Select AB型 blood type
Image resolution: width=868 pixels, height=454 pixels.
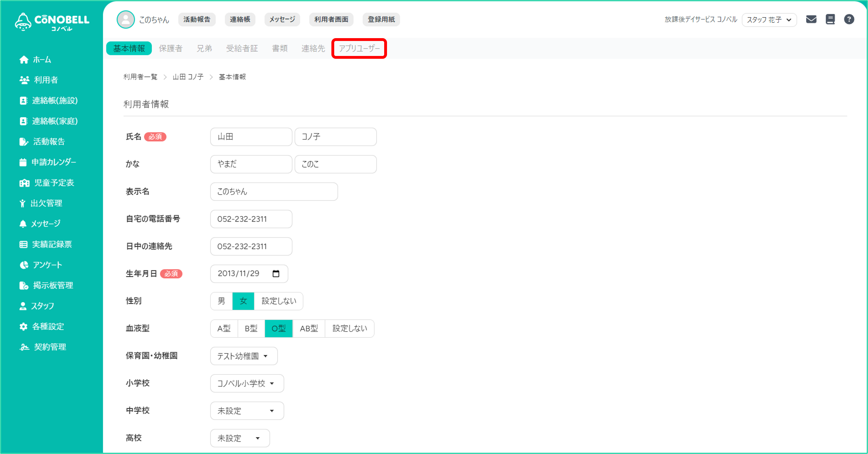pyautogui.click(x=309, y=329)
